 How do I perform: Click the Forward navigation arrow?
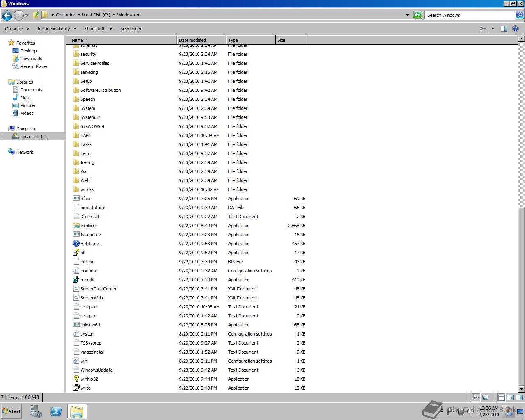tap(18, 15)
